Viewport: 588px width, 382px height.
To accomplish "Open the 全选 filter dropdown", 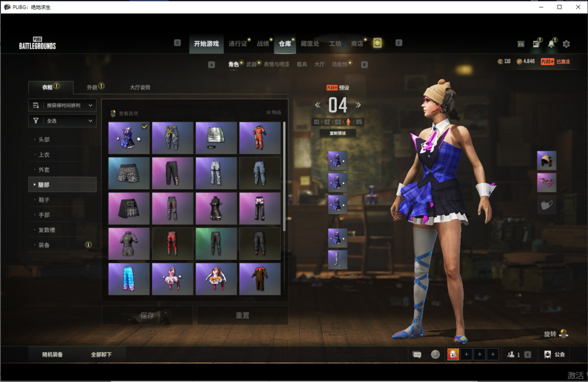I will click(x=62, y=121).
